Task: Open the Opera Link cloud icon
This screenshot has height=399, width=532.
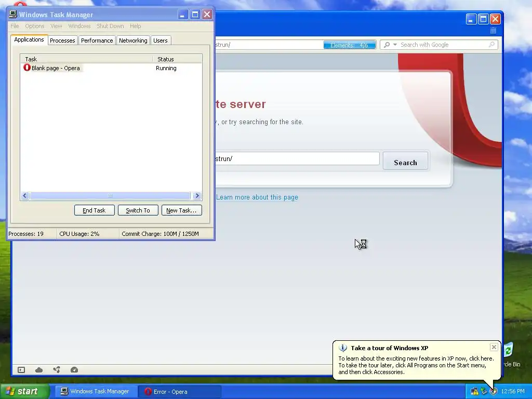Action: tap(39, 370)
